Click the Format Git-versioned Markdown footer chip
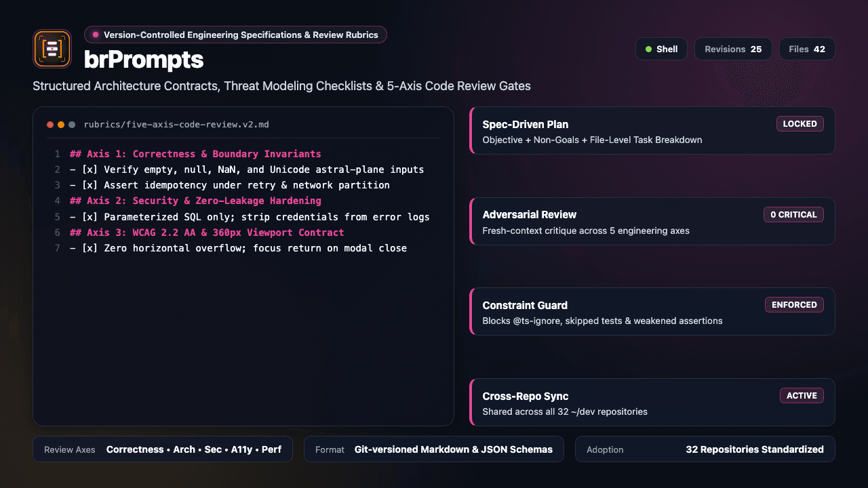The width and height of the screenshot is (868, 488). (434, 449)
